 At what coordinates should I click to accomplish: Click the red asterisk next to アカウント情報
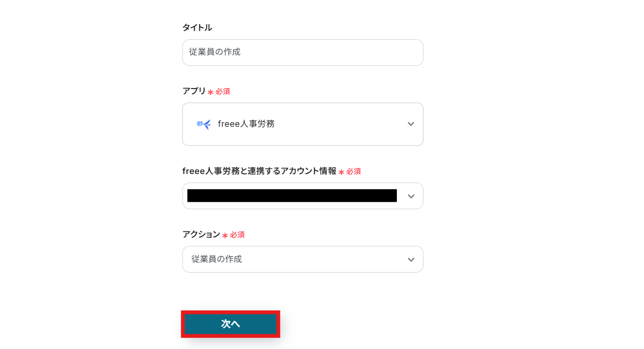(341, 172)
